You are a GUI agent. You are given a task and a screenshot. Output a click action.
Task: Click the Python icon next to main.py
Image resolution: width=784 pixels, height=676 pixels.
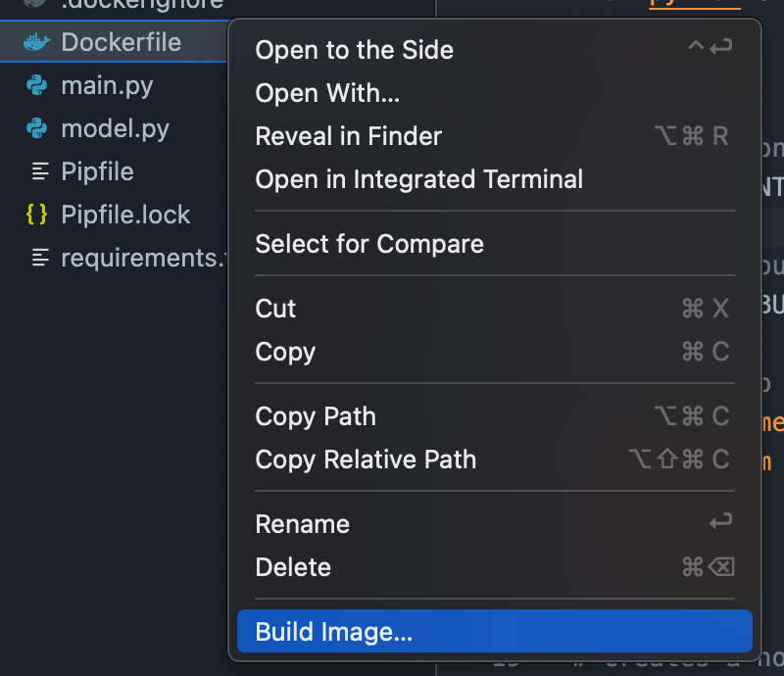(x=37, y=85)
